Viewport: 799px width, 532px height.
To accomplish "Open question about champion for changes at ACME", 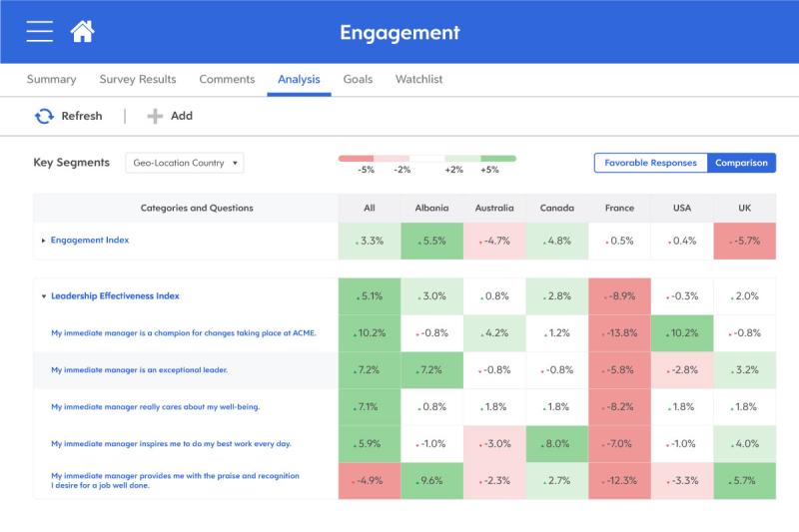I will 184,333.
